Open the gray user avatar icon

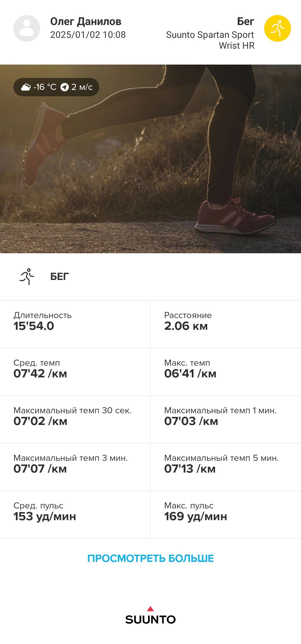click(x=27, y=28)
